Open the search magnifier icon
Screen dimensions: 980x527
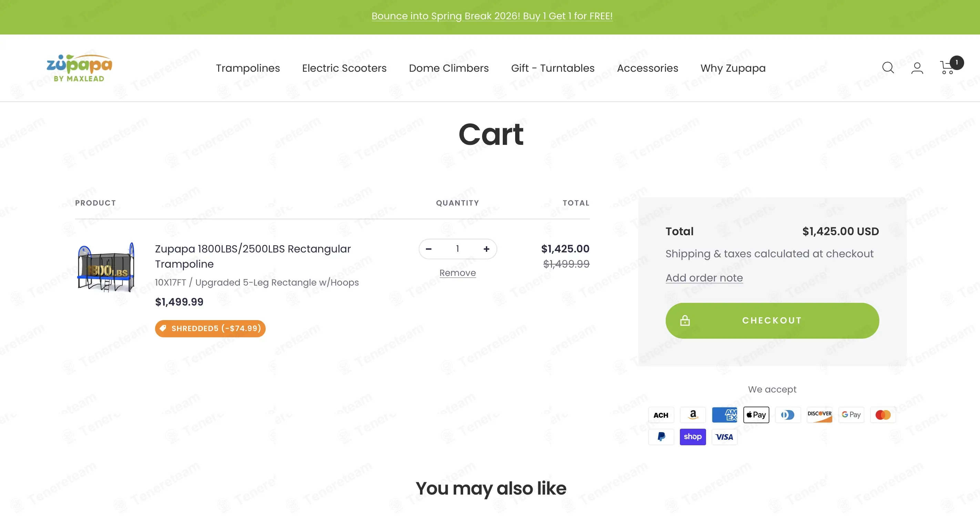pos(888,68)
